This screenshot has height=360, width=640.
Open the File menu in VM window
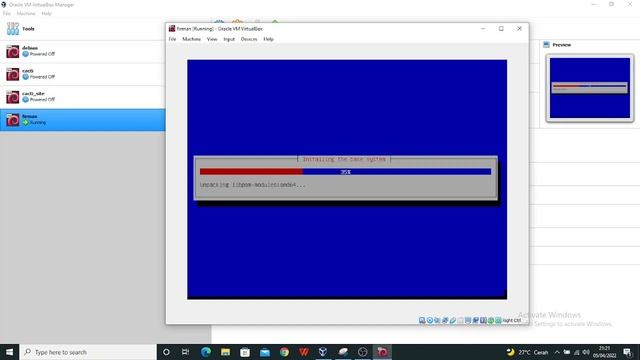(172, 39)
